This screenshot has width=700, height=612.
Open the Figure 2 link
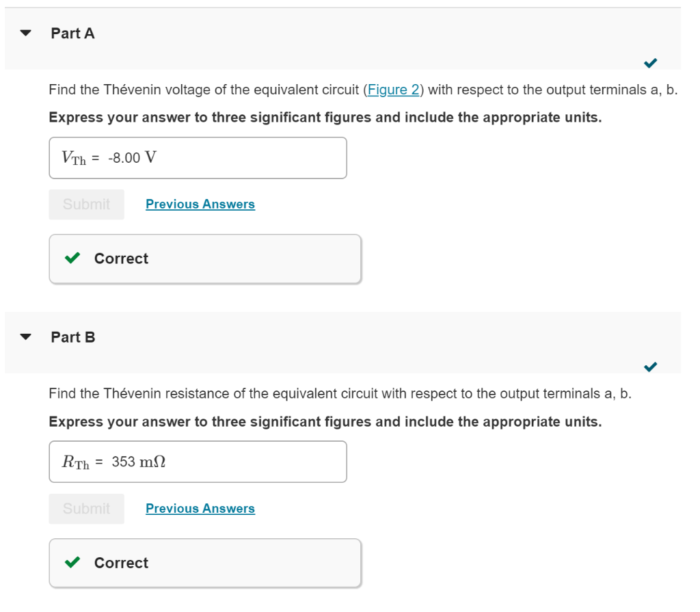tap(393, 90)
